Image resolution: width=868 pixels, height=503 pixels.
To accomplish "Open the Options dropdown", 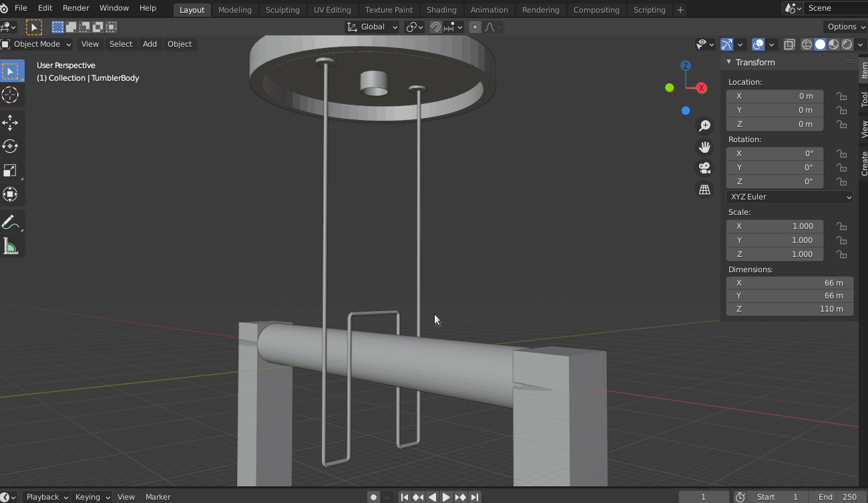I will [845, 27].
